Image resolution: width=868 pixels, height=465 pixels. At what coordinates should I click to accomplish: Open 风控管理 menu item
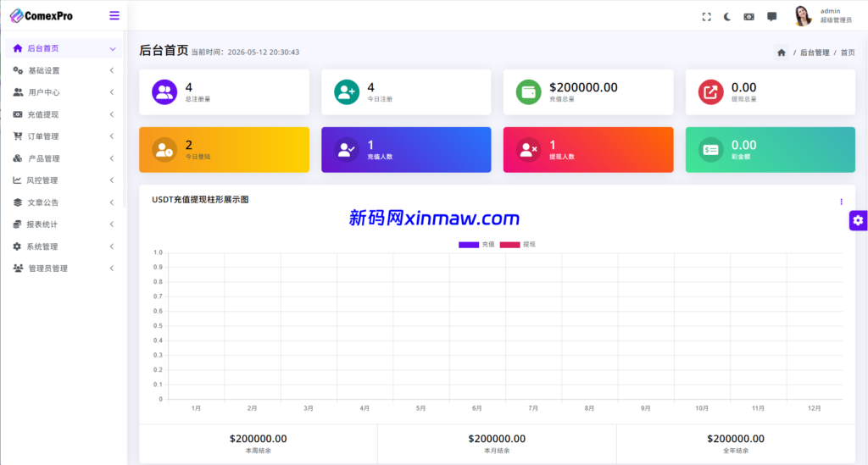pos(64,180)
